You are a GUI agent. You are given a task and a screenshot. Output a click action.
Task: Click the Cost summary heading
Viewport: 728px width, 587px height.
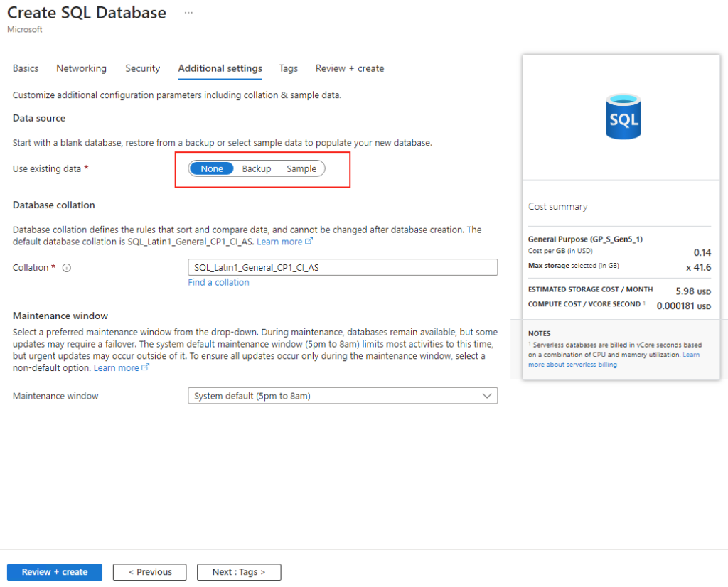[x=557, y=207]
